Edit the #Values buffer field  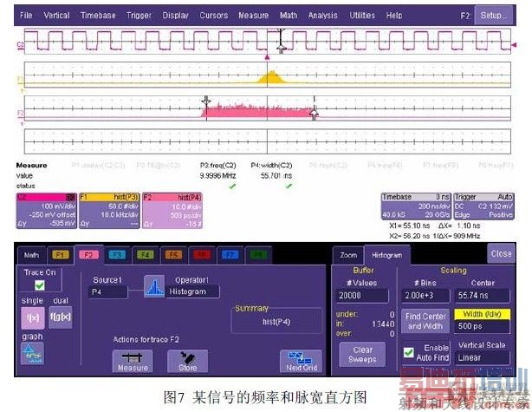[x=362, y=296]
